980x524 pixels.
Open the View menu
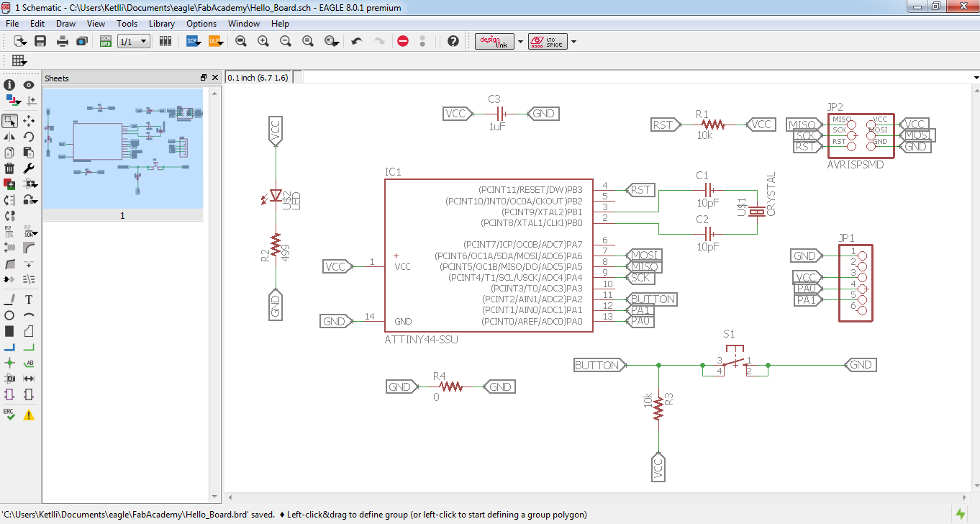click(96, 24)
